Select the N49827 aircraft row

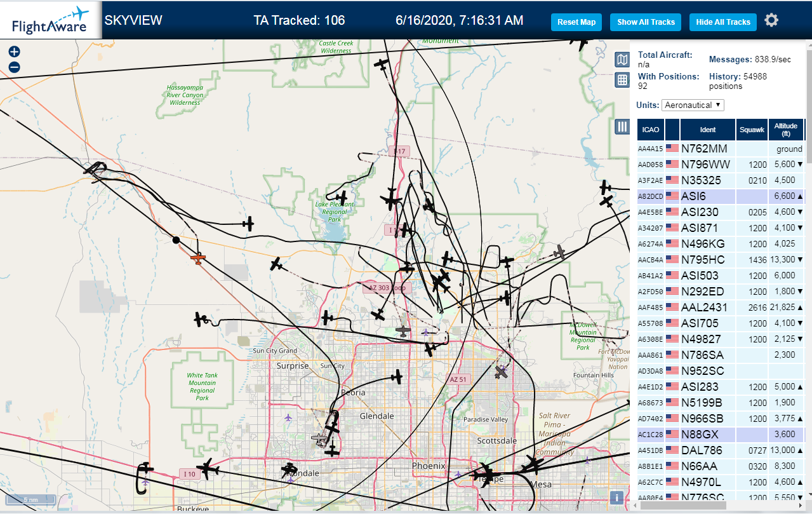coord(721,339)
